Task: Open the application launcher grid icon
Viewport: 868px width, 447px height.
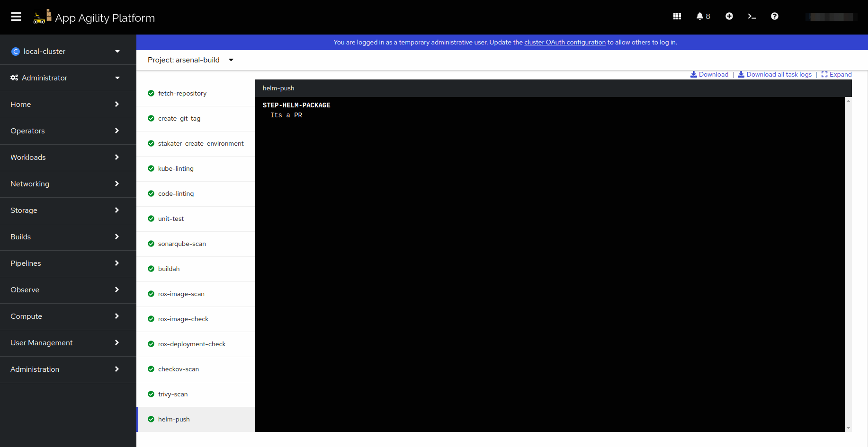Action: [x=677, y=17]
